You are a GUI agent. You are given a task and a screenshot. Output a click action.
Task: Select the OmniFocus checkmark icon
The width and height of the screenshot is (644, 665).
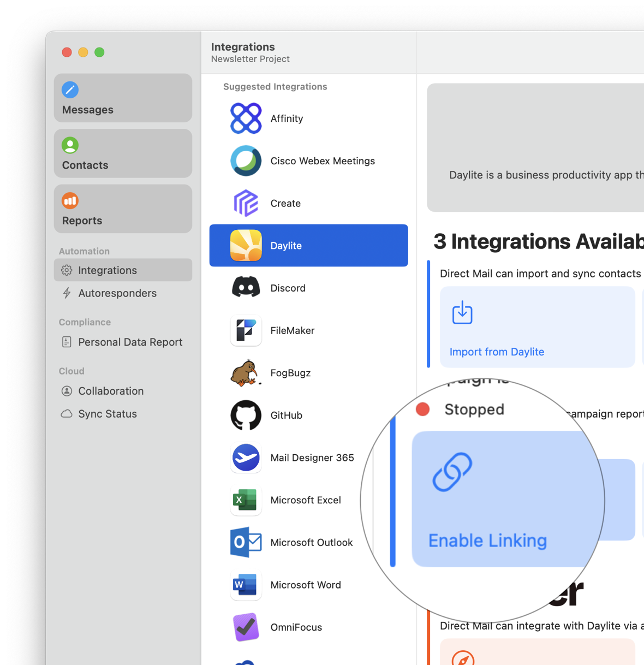point(246,627)
